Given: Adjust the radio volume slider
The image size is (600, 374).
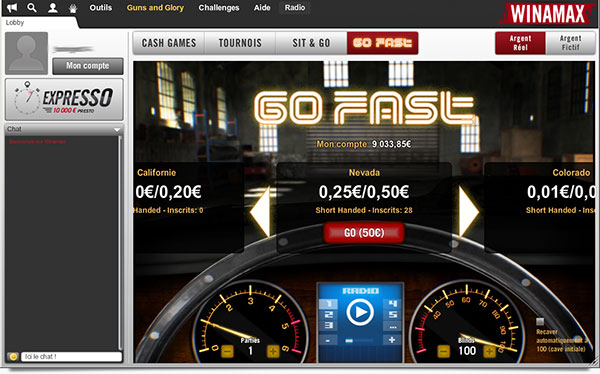Looking at the screenshot, I should 359,340.
